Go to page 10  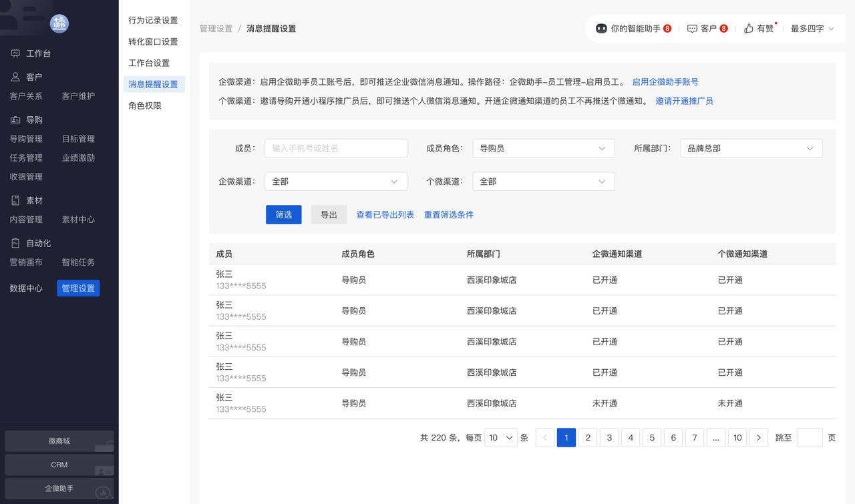tap(737, 438)
